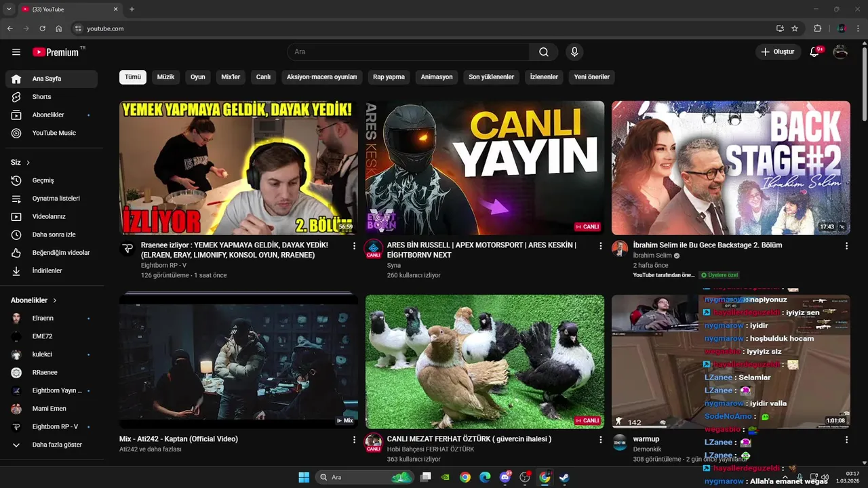
Task: Click the YouTube search field
Action: [408, 52]
